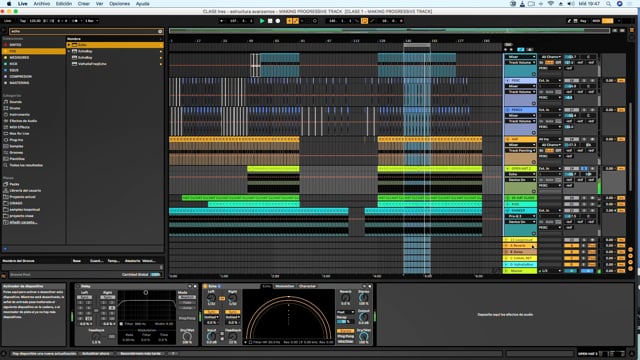This screenshot has height=360, width=640.
Task: Open the MIDI Effects browser category
Action: click(x=19, y=127)
